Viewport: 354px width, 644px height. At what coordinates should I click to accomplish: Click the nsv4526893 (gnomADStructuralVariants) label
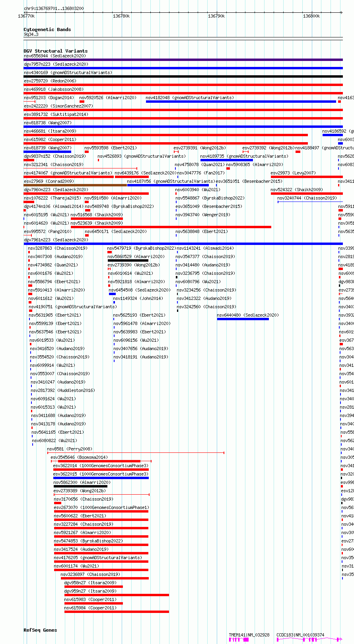tap(142, 156)
